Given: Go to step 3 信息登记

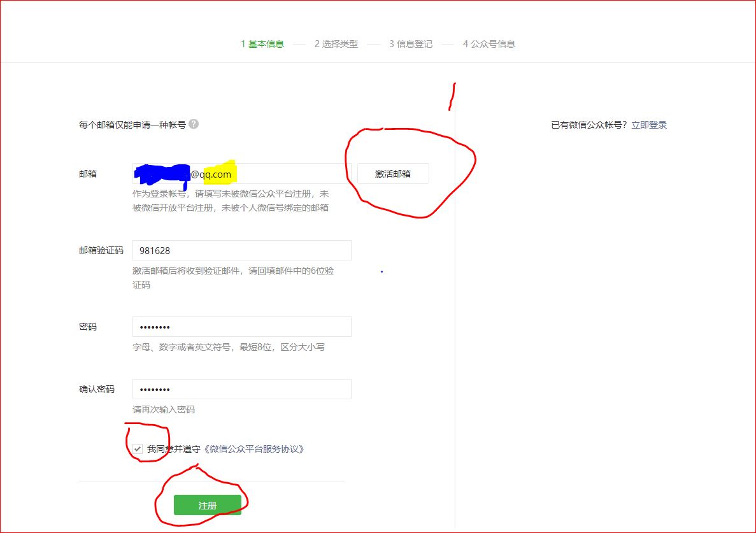Looking at the screenshot, I should coord(411,44).
